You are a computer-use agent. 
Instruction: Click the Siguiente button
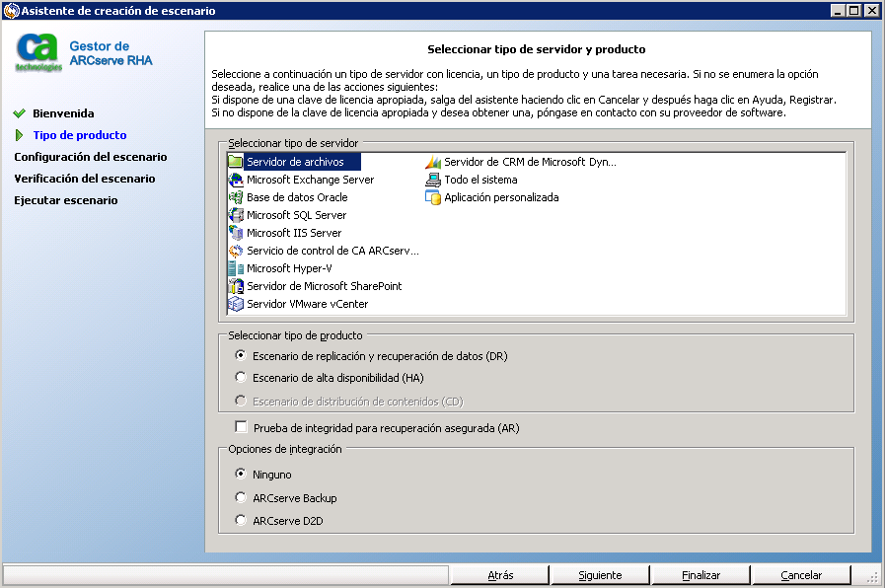[600, 574]
